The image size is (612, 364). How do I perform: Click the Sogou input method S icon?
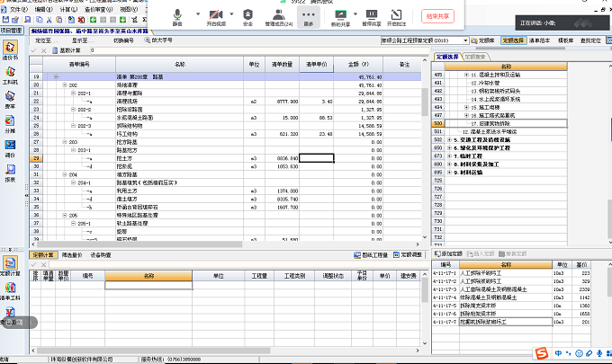click(542, 353)
